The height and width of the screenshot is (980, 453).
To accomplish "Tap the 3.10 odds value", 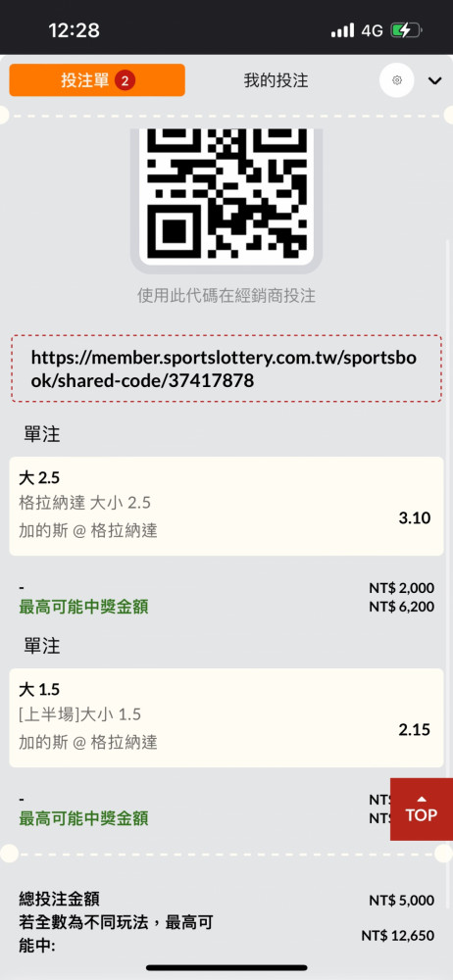I will coord(414,517).
